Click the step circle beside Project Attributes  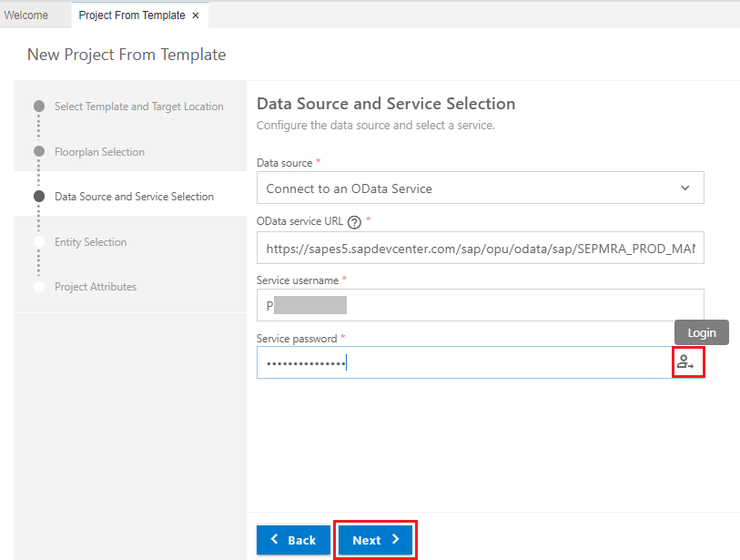[38, 286]
